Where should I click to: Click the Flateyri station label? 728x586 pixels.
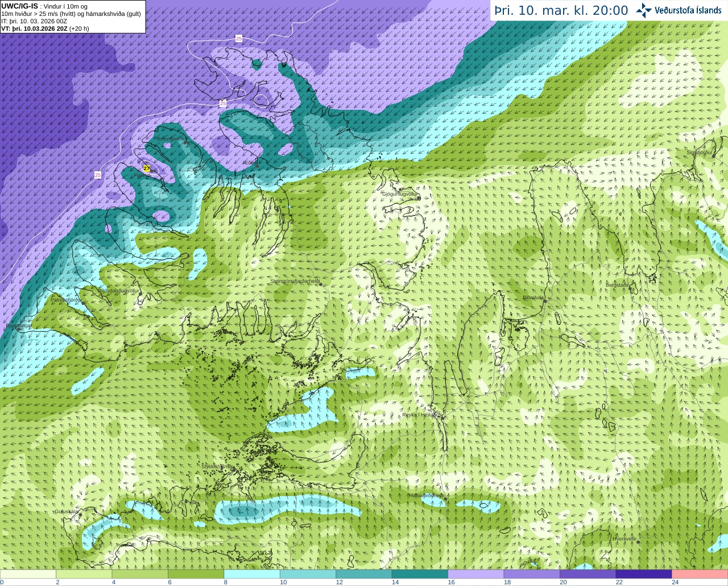coord(142,175)
